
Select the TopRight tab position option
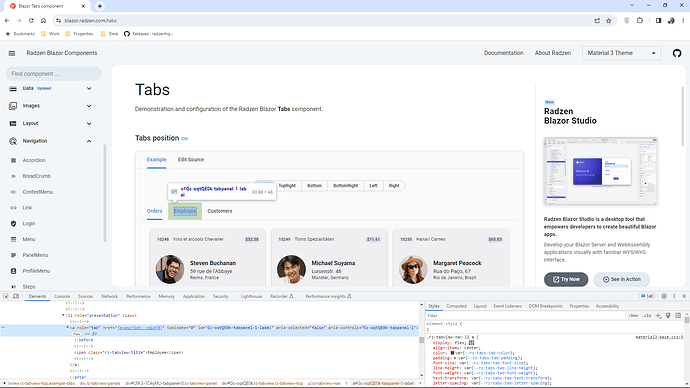[287, 186]
